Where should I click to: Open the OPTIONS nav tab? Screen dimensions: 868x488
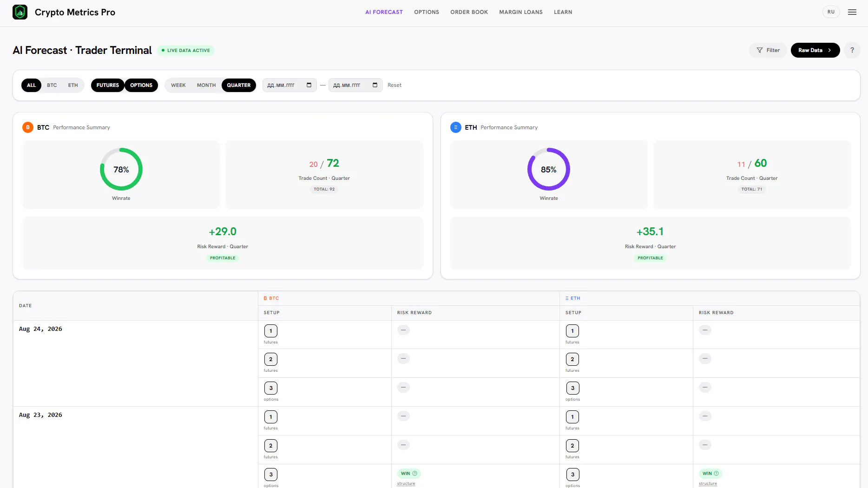click(427, 12)
